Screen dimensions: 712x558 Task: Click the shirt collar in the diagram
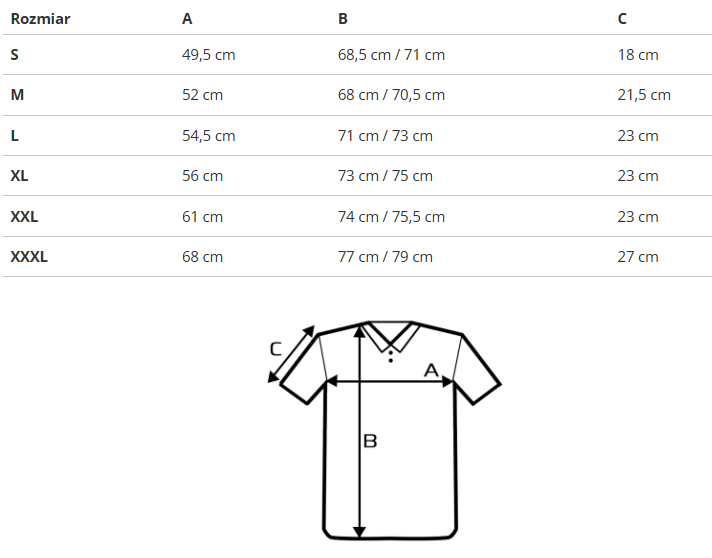point(391,336)
